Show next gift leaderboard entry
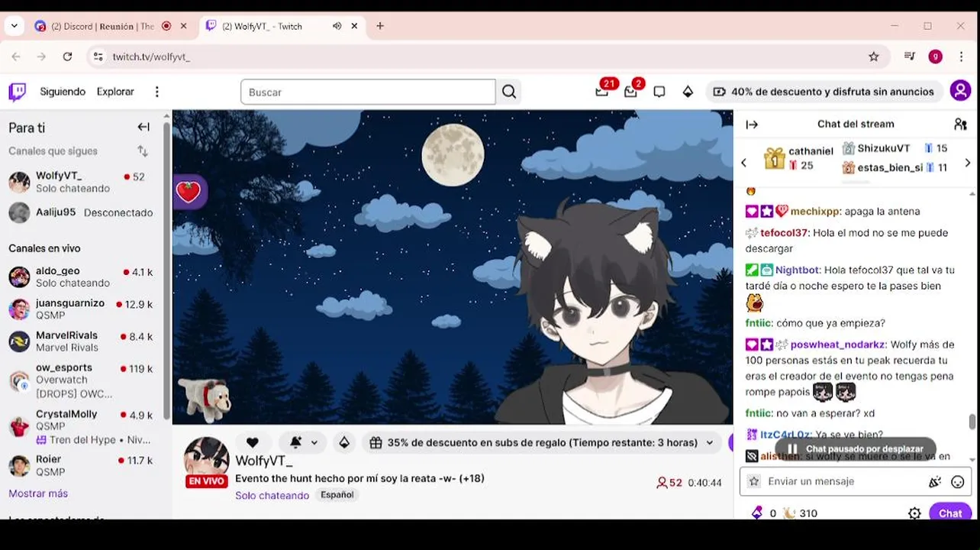Screen dimensions: 980x550 (x=968, y=163)
